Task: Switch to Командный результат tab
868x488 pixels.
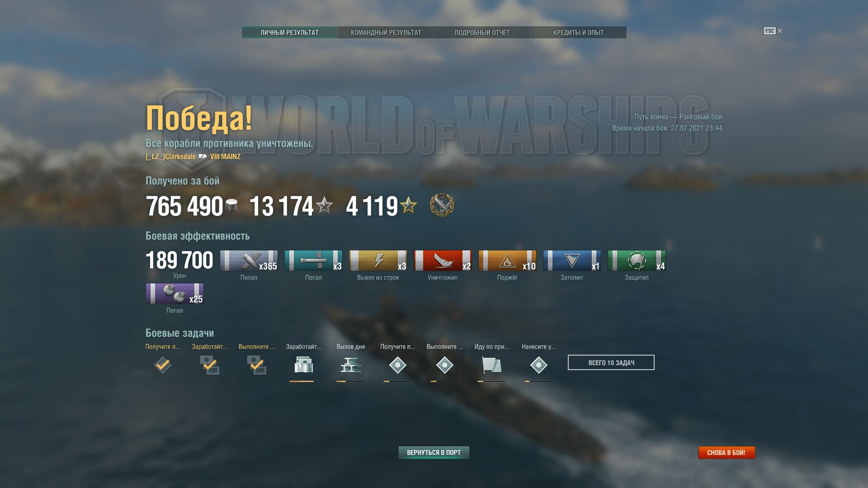Action: pos(386,33)
